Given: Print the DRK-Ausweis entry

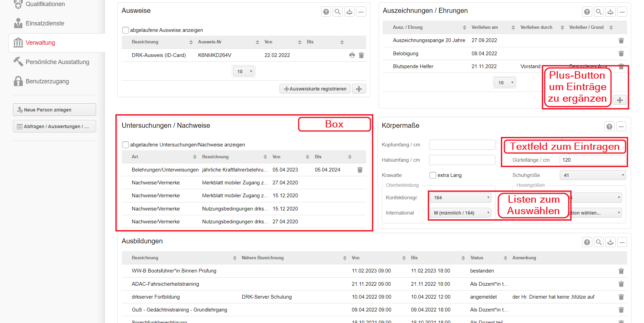Looking at the screenshot, I should pyautogui.click(x=352, y=55).
